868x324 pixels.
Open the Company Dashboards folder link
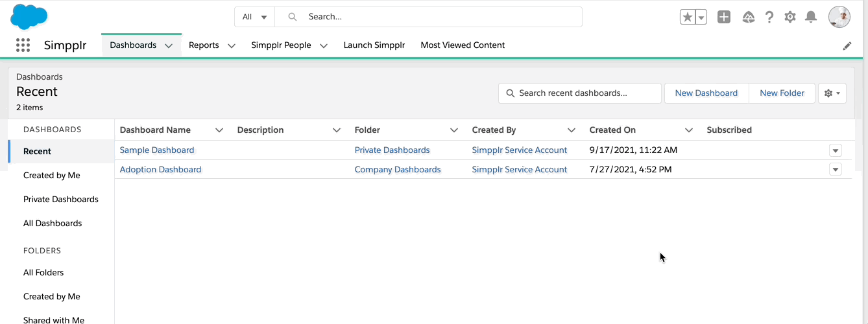(398, 170)
